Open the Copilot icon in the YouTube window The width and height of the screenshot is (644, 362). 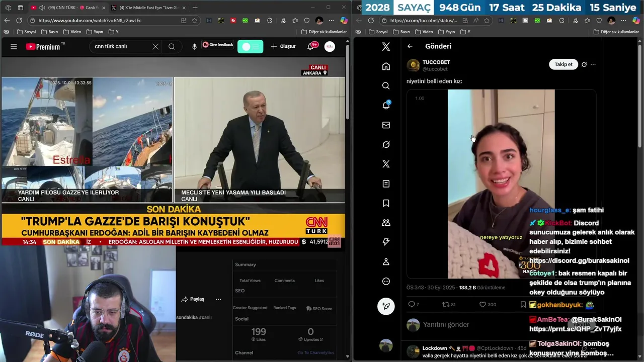(344, 21)
